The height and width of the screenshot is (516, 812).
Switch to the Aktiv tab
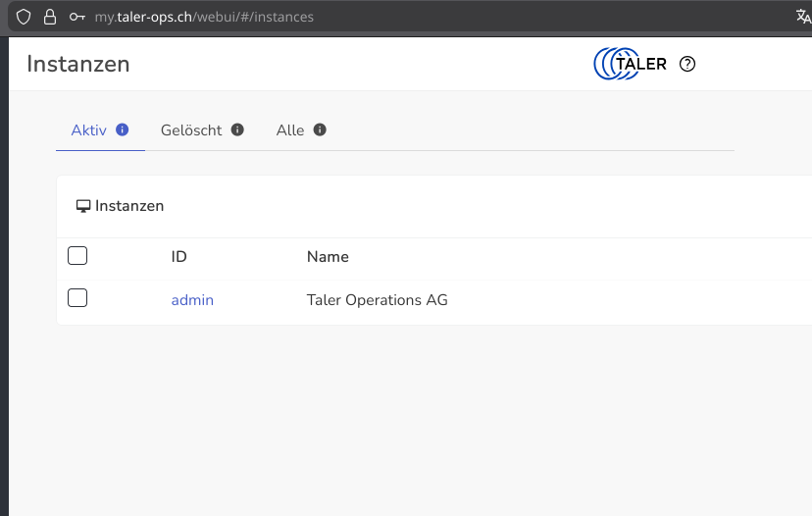tap(88, 129)
